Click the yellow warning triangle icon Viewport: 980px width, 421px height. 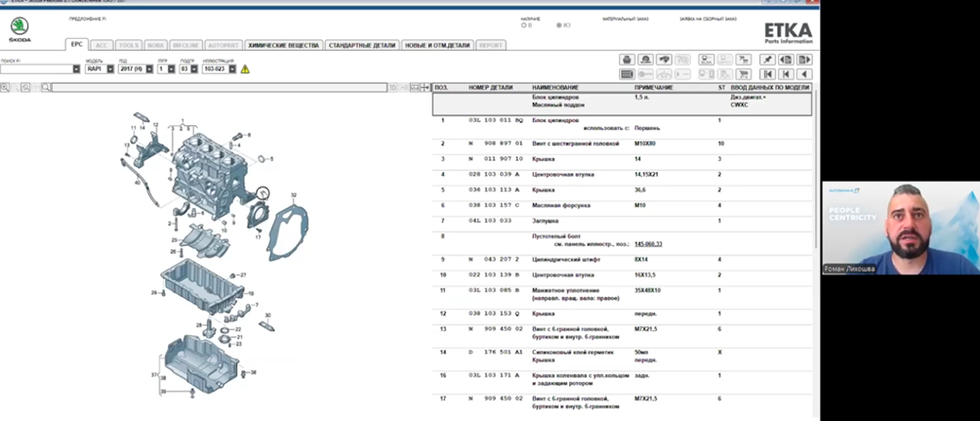pyautogui.click(x=245, y=69)
